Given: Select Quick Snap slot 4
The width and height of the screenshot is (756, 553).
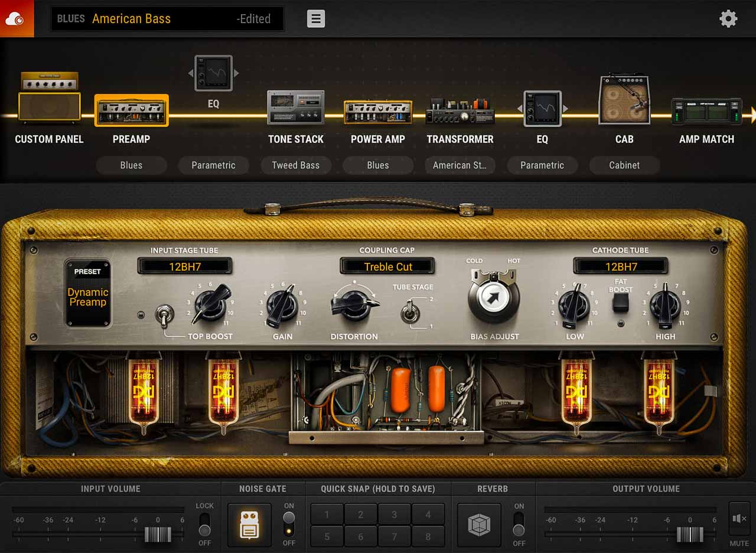Looking at the screenshot, I should tap(428, 514).
